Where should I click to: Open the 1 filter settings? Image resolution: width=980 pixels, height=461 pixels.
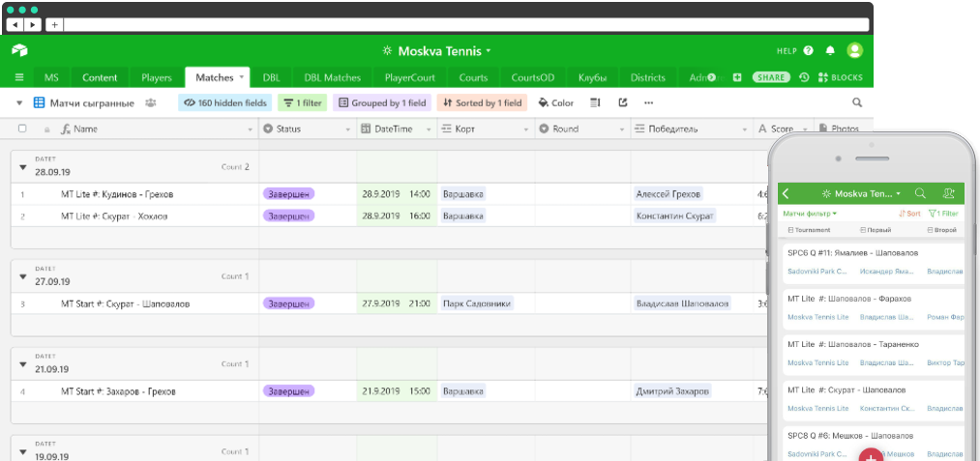tap(303, 103)
